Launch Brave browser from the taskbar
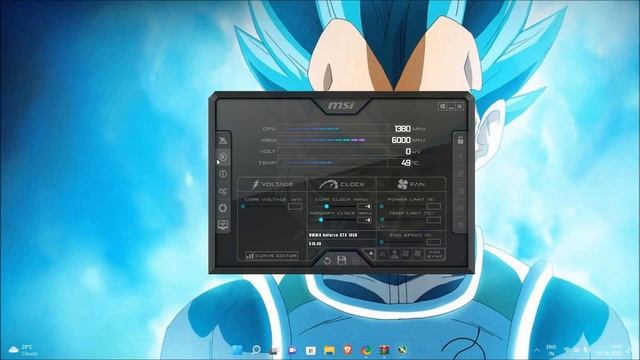This screenshot has height=360, width=640. tap(348, 350)
